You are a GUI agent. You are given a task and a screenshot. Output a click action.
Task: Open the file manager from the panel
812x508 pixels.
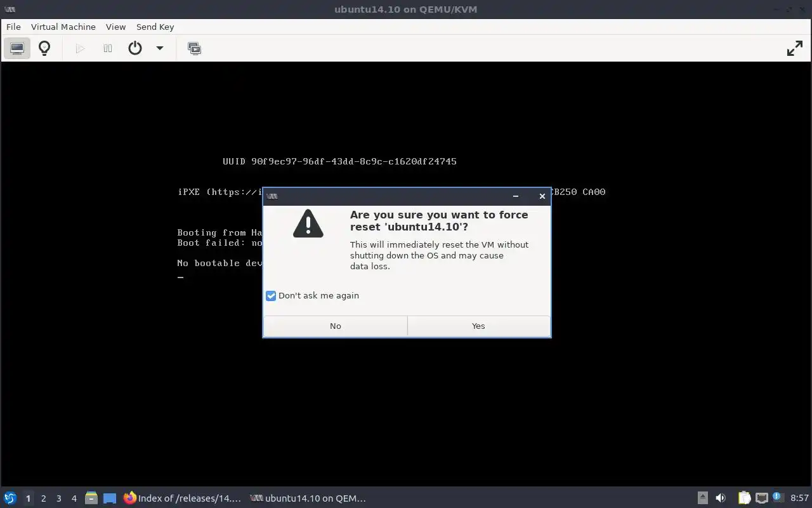click(91, 498)
